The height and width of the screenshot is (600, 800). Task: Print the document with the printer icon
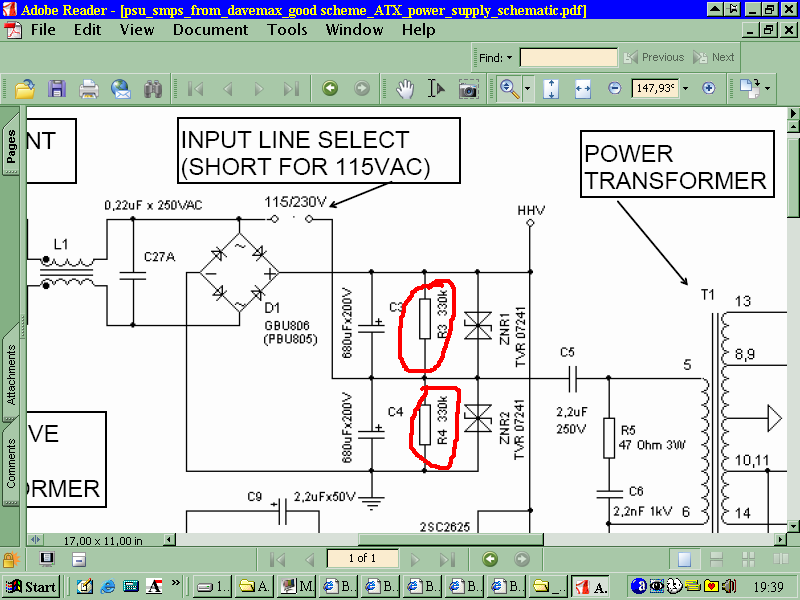(x=89, y=89)
